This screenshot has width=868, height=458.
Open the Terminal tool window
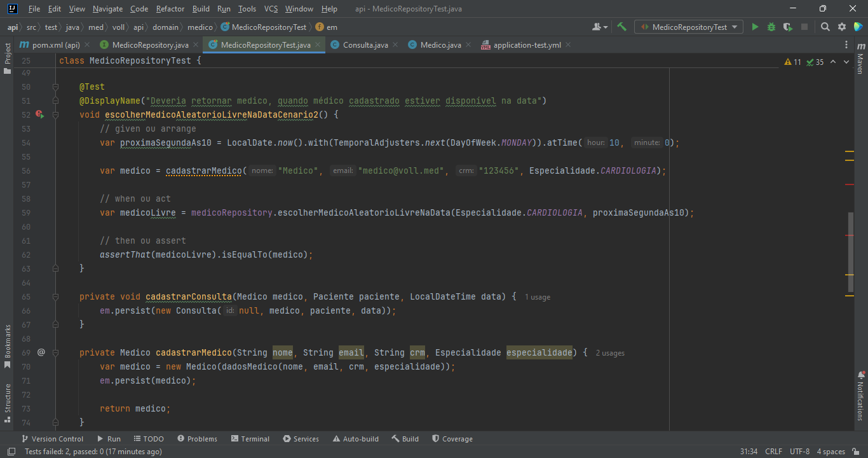pos(250,439)
